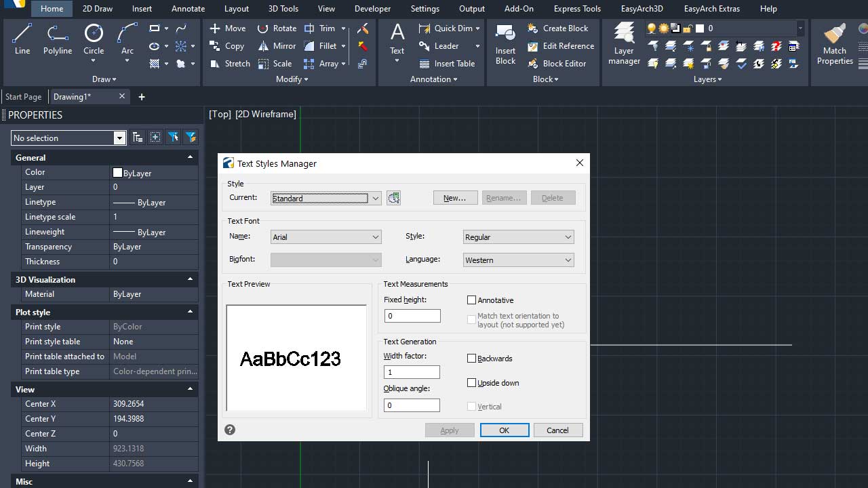Switch to the Annotate ribbon tab
The height and width of the screenshot is (488, 868).
click(x=188, y=9)
